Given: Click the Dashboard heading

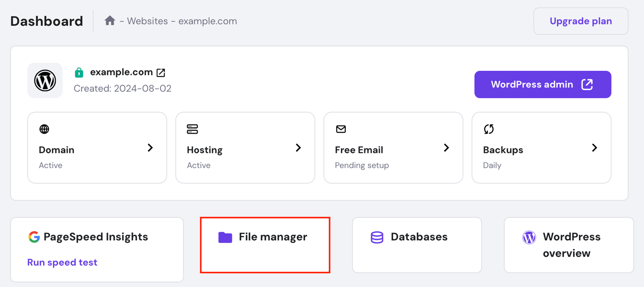Looking at the screenshot, I should click(46, 21).
